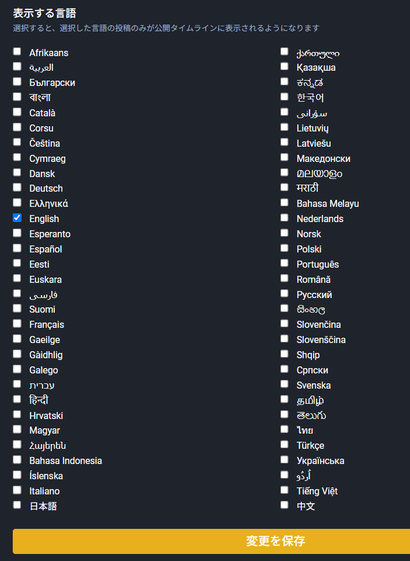The width and height of the screenshot is (410, 561).
Task: Check the Deutsch checkbox
Action: pos(17,187)
